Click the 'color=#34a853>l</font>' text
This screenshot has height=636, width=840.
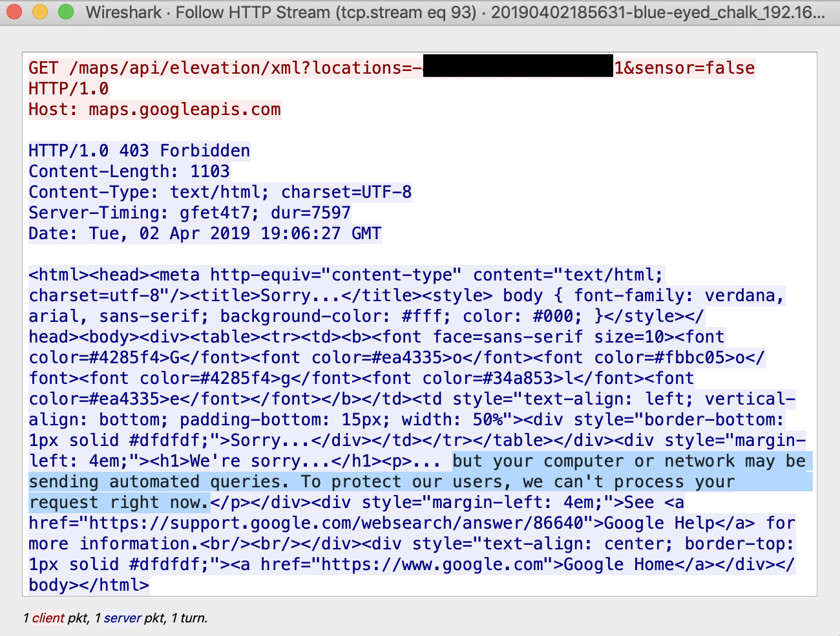pyautogui.click(x=533, y=378)
